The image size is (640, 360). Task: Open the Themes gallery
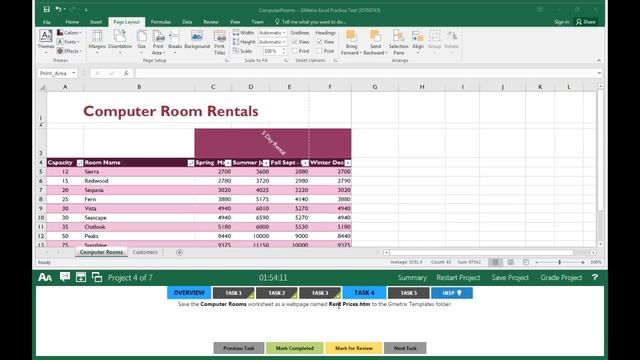point(46,42)
